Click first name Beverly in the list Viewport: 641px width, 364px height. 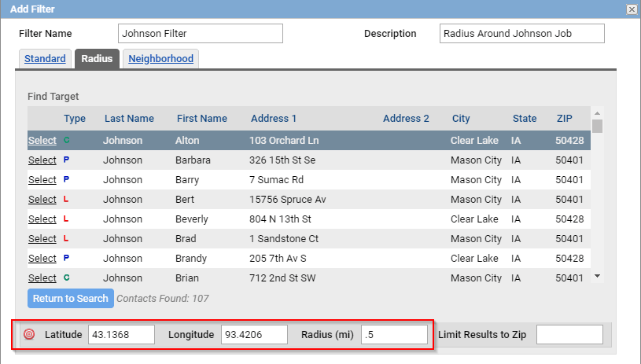coord(192,219)
